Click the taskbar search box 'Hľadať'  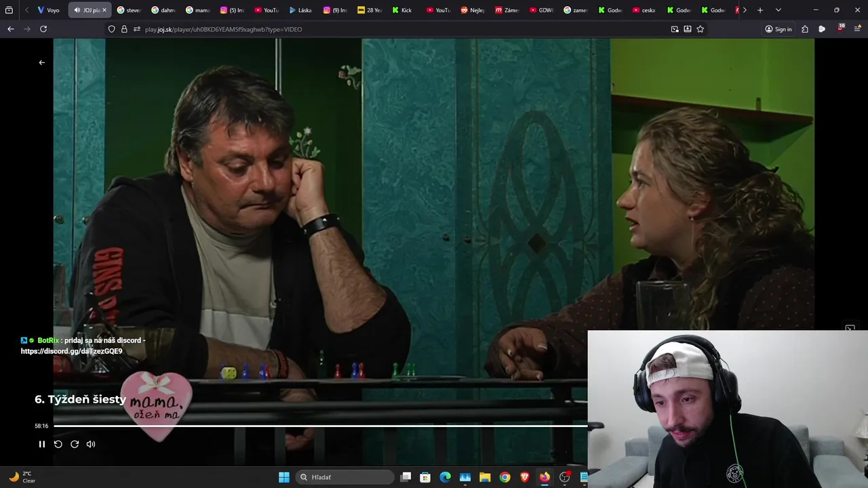point(345,477)
